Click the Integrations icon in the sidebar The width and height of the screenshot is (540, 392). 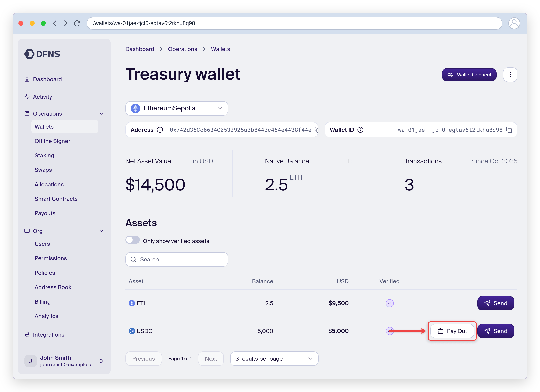pyautogui.click(x=27, y=335)
